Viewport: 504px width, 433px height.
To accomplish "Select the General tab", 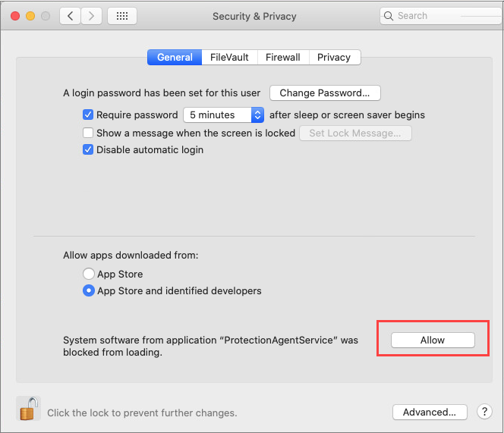I will click(175, 58).
